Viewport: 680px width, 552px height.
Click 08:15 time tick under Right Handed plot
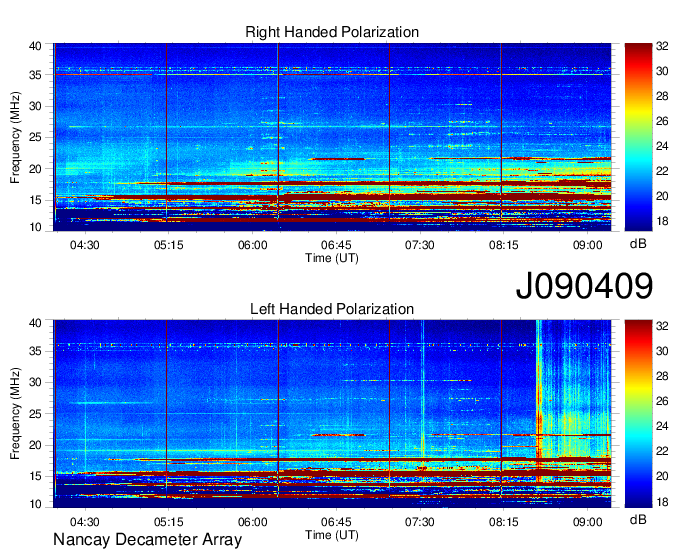(x=503, y=245)
